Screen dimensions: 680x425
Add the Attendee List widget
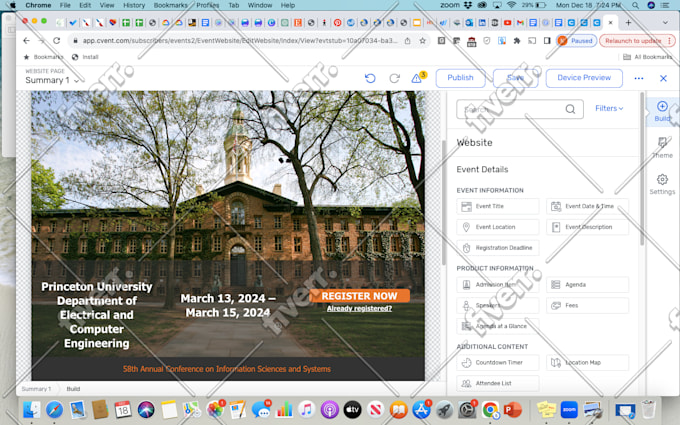(497, 384)
